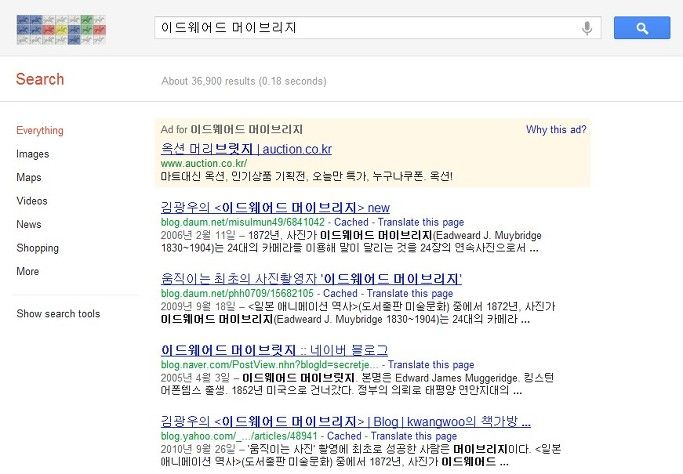
Task: Open Cached link for misulmun49 result
Action: click(x=351, y=222)
